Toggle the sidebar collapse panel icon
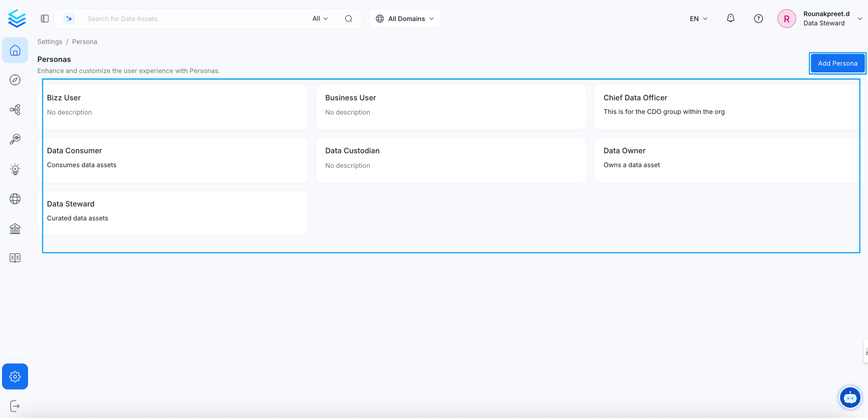The width and height of the screenshot is (868, 420). click(45, 19)
